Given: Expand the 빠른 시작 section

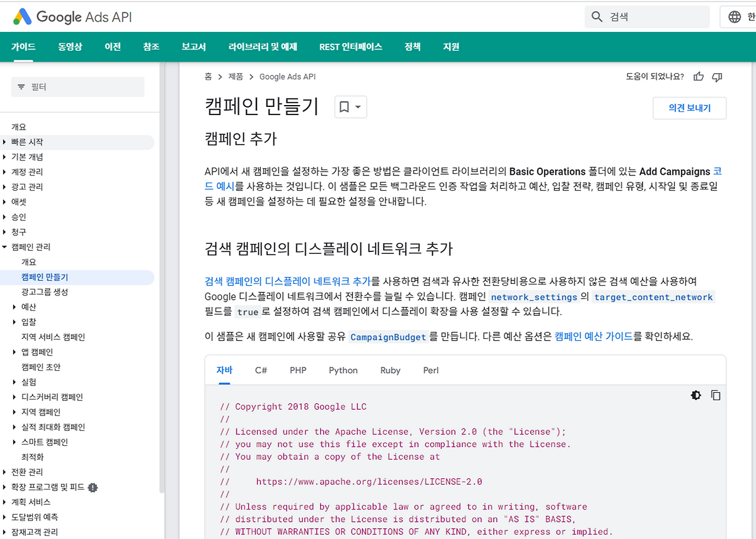Looking at the screenshot, I should coord(5,142).
